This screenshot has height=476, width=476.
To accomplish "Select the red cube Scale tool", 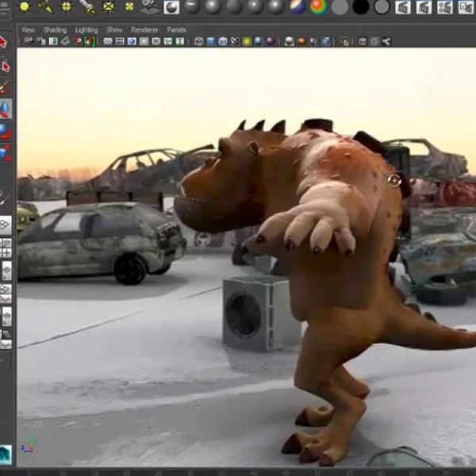I will click(x=6, y=152).
